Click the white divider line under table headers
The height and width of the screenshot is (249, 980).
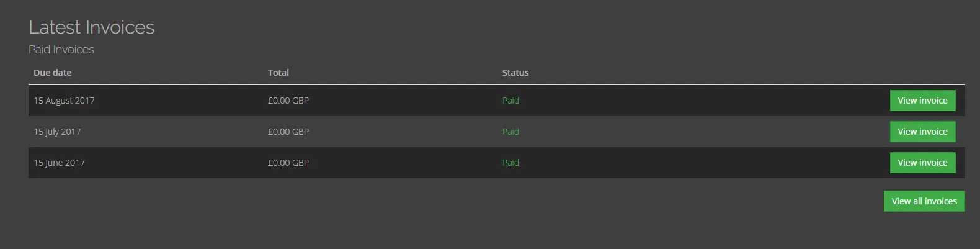coord(496,84)
